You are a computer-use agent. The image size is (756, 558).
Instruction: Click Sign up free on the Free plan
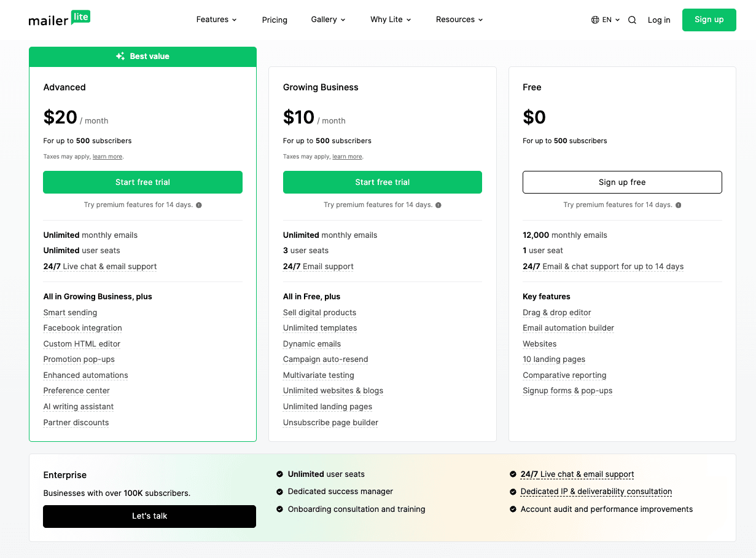[x=622, y=182]
